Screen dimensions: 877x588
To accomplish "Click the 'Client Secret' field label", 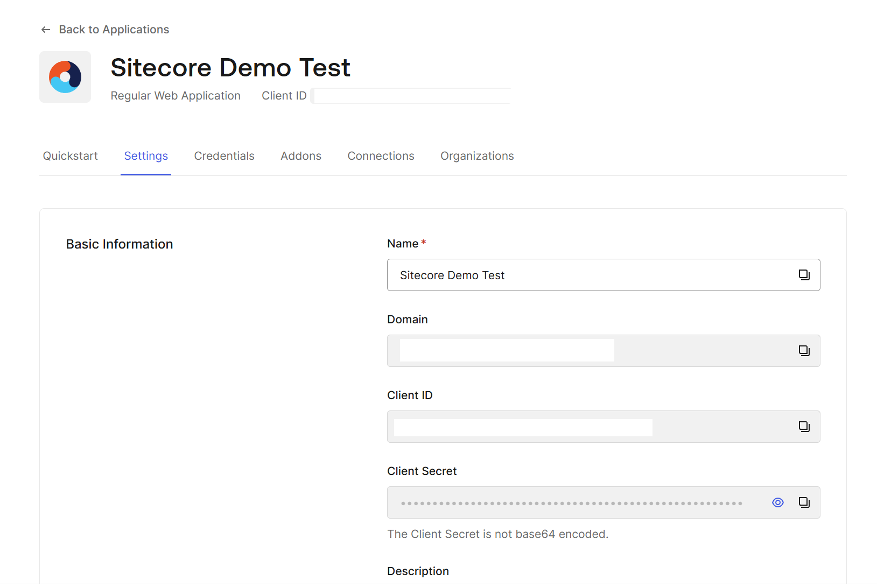I will pos(422,471).
